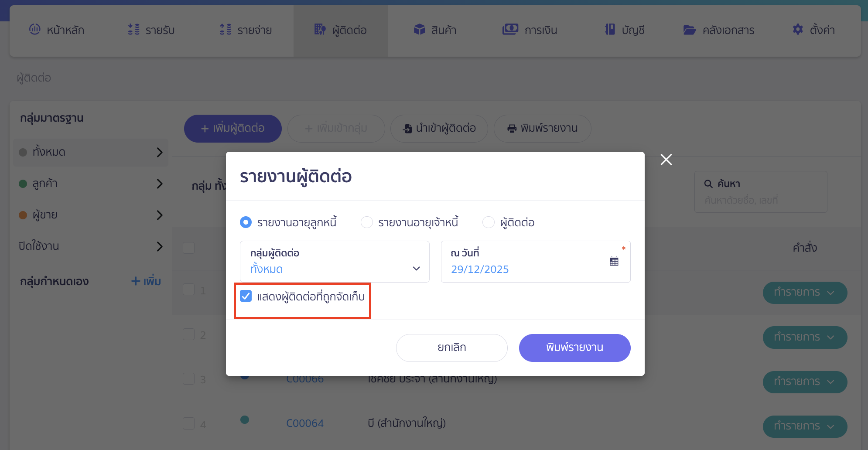The width and height of the screenshot is (868, 450).
Task: Select the ผู้ติดต่อ radio option
Action: (x=489, y=222)
